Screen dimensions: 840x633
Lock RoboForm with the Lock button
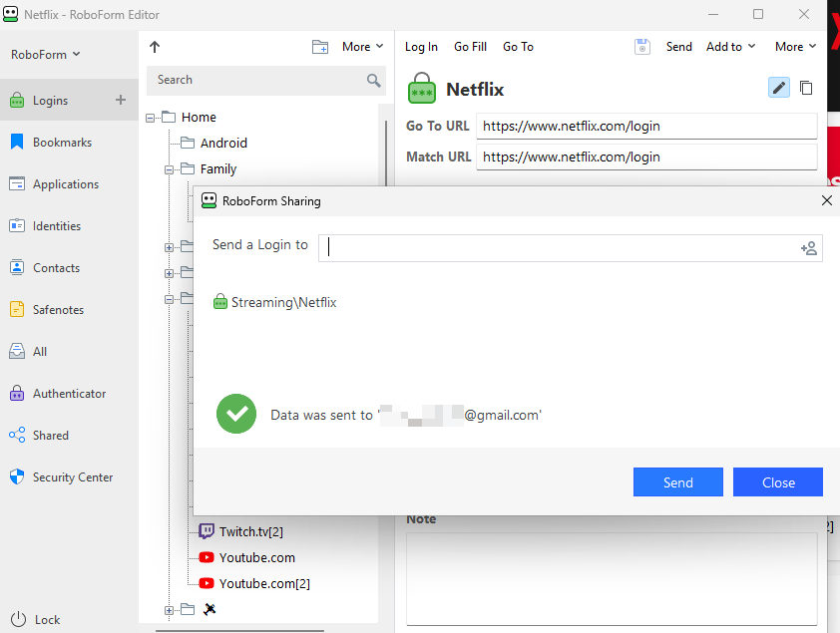[35, 619]
